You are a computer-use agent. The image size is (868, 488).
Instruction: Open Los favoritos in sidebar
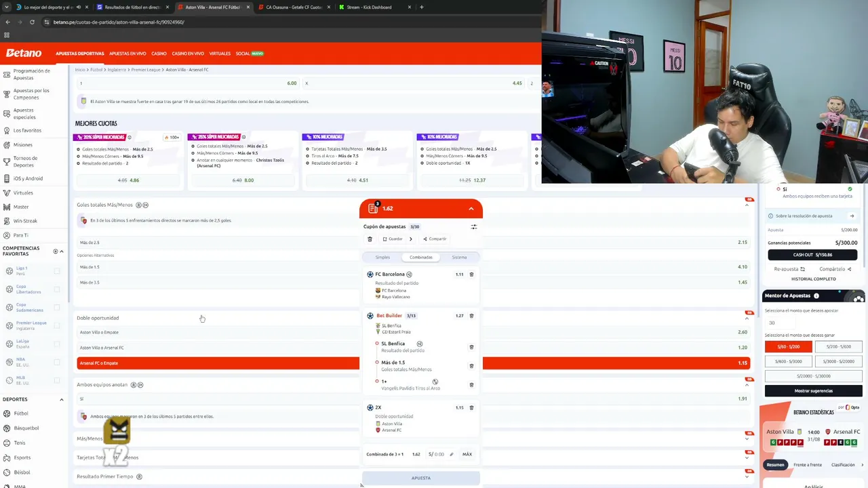click(27, 130)
